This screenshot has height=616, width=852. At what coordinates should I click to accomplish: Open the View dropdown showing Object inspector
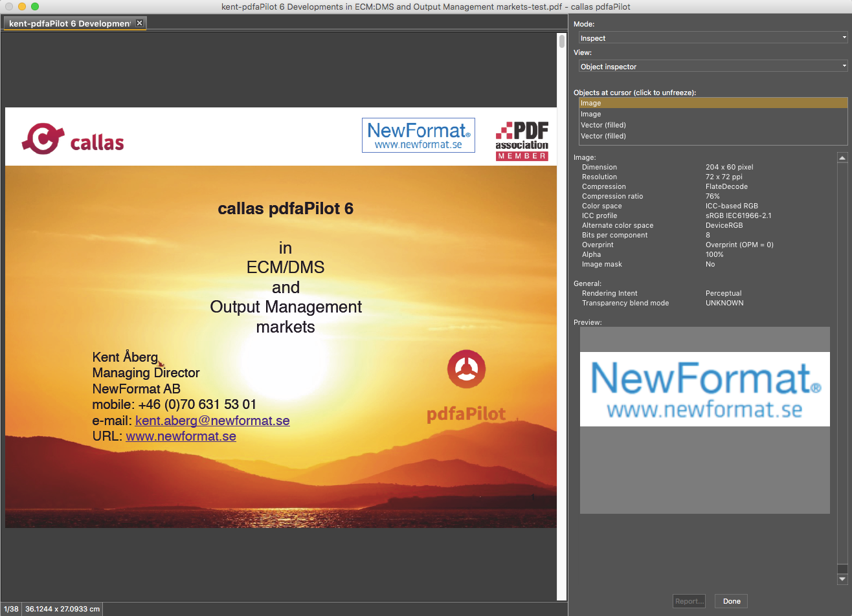713,67
